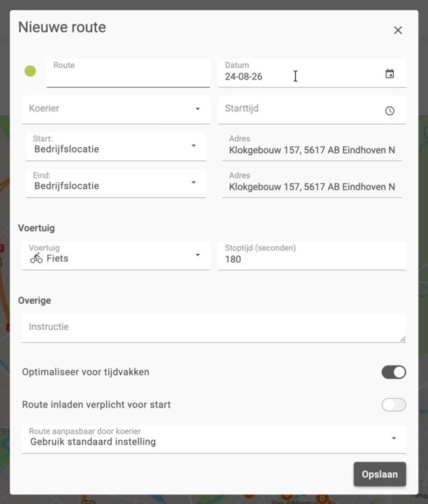The image size is (428, 504).
Task: Toggle Optimaliseer voor tijdvakken switch off
Action: coord(394,372)
